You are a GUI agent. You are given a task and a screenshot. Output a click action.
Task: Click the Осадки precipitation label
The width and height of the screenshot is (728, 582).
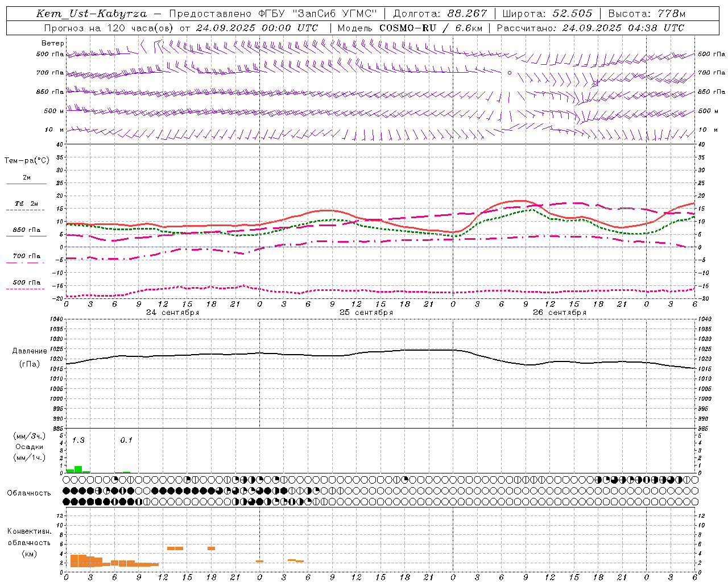(x=30, y=447)
